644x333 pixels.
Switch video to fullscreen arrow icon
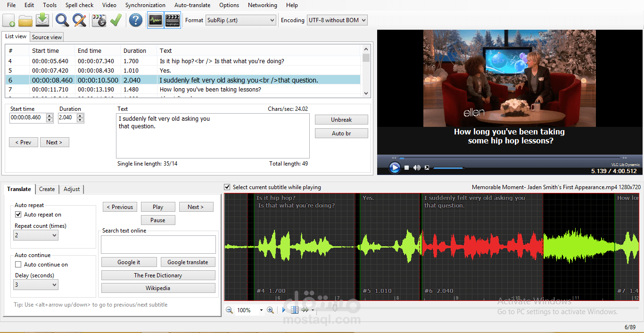(427, 168)
